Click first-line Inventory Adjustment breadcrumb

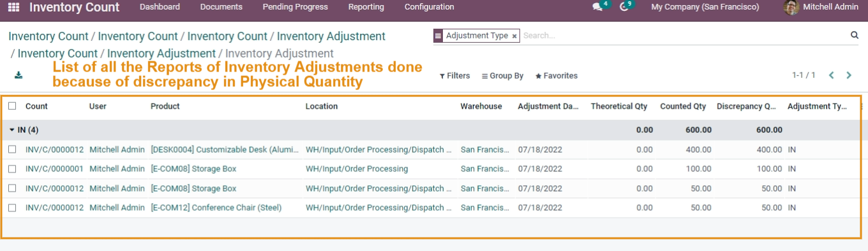[331, 36]
